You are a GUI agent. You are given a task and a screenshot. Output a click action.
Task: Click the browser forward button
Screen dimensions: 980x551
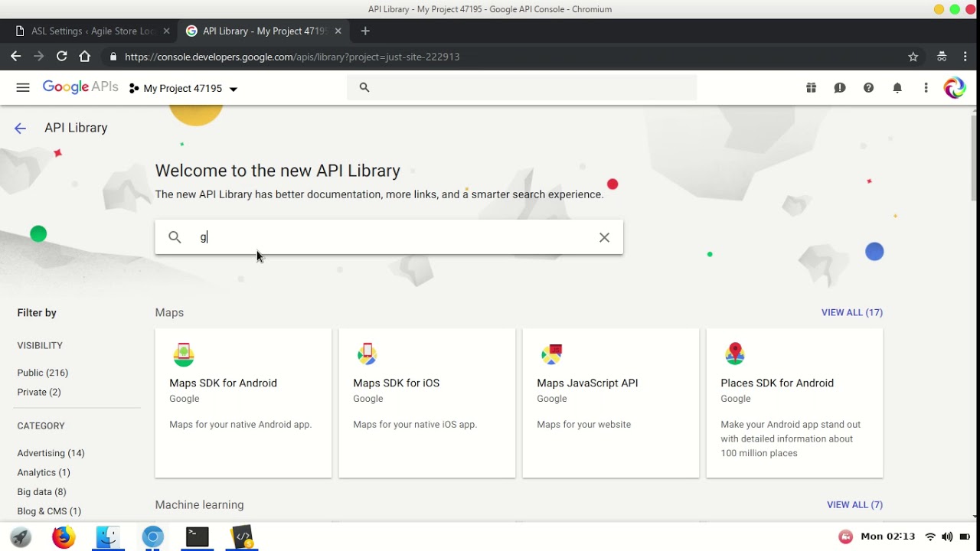39,57
